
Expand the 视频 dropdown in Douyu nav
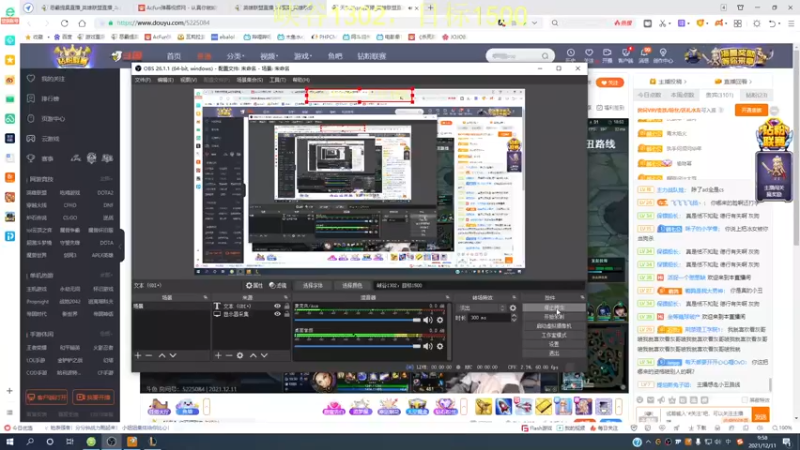click(x=269, y=56)
